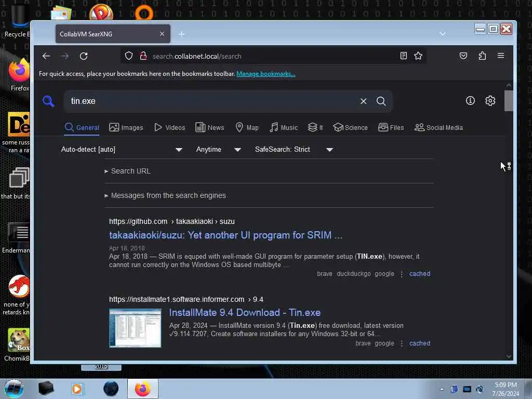This screenshot has height=399, width=532.
Task: Open the takaakiaoki/suzu result link
Action: (x=225, y=235)
